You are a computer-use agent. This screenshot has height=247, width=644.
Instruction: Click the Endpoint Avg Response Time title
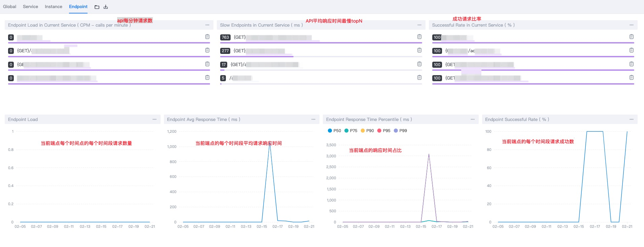(x=204, y=119)
